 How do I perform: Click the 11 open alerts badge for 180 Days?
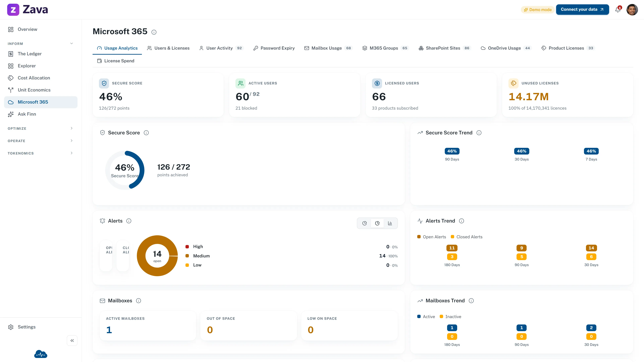452,248
